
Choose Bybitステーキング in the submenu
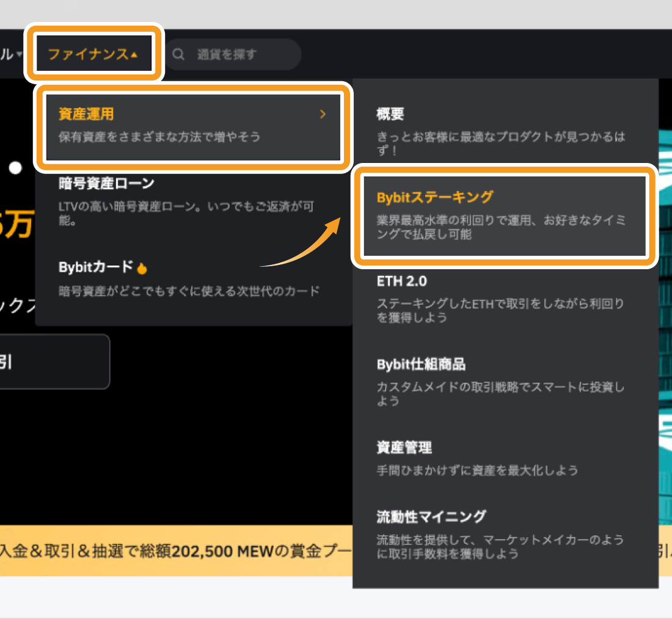point(505,215)
